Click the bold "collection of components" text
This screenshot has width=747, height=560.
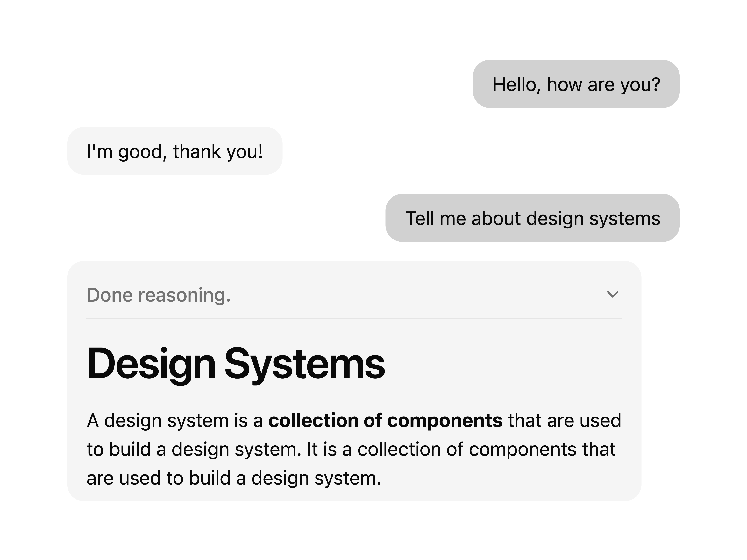pyautogui.click(x=385, y=421)
